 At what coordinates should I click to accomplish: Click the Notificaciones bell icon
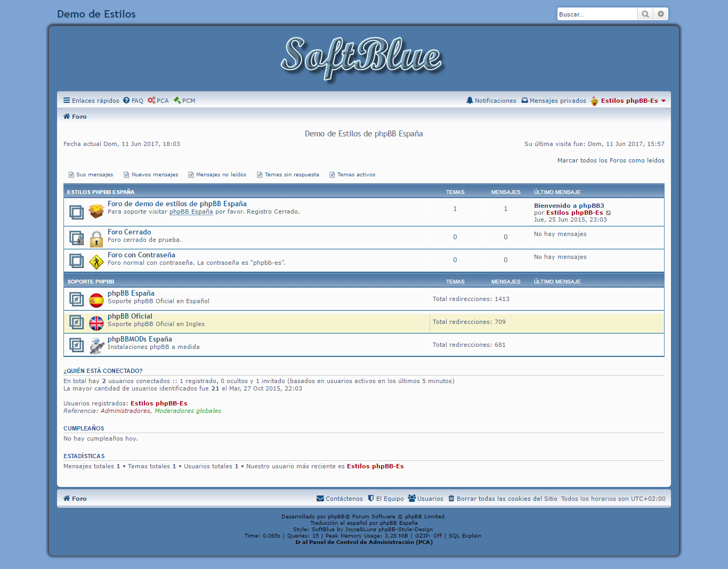coord(470,100)
